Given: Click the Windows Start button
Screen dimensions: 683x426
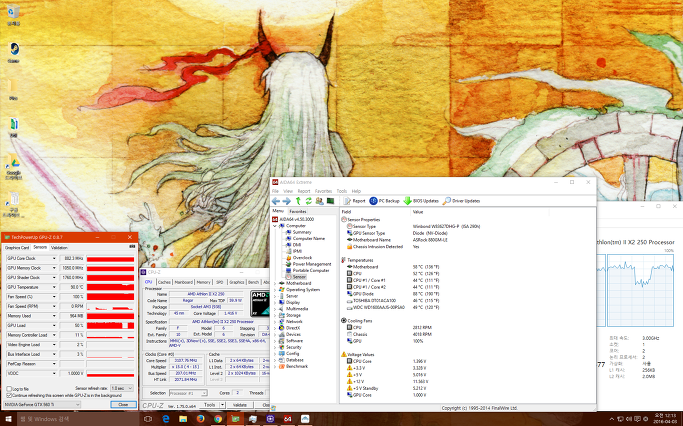Looking at the screenshot, I should (8, 419).
